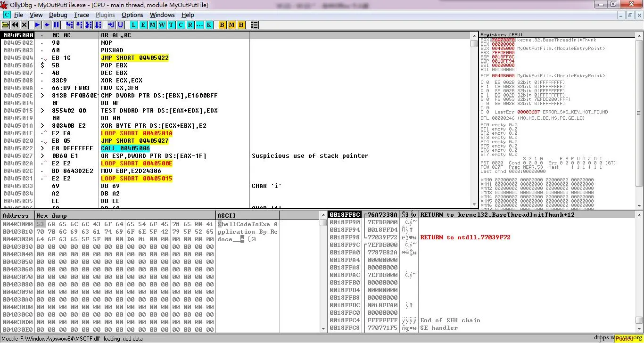The height and width of the screenshot is (343, 644).
Task: Click Execute till user code (U) icon
Action: click(x=121, y=25)
